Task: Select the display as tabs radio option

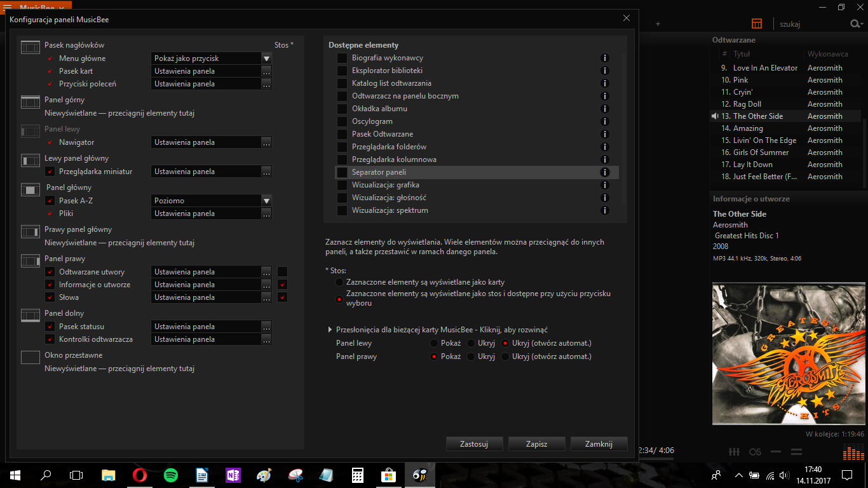Action: click(x=340, y=282)
